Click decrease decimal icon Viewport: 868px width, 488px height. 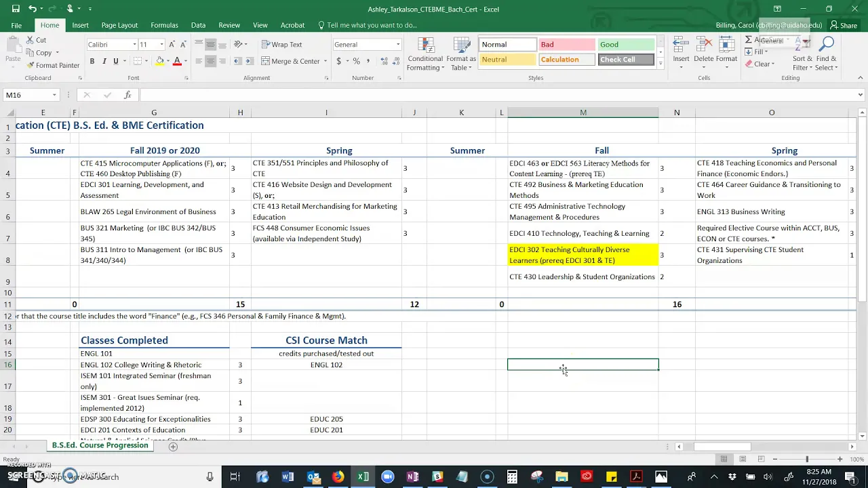click(396, 62)
